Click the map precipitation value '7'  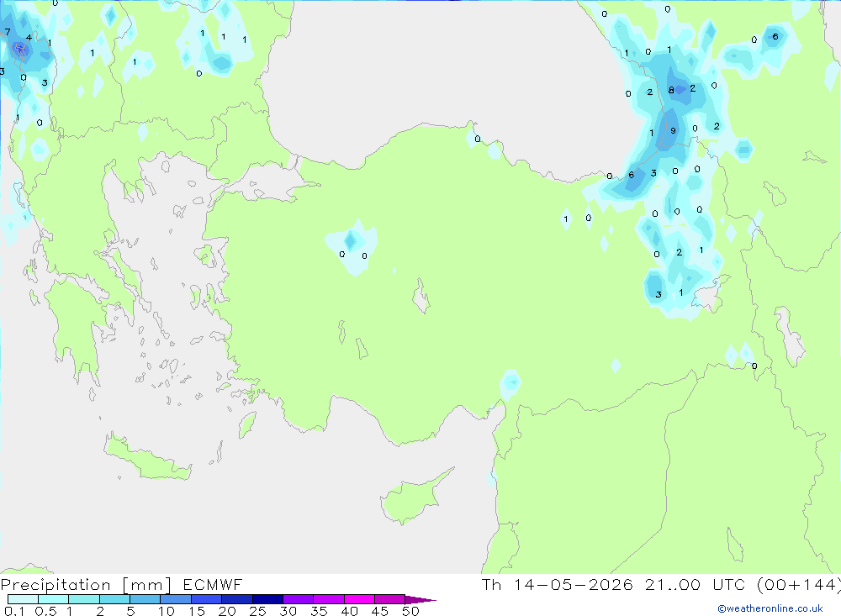(8, 32)
